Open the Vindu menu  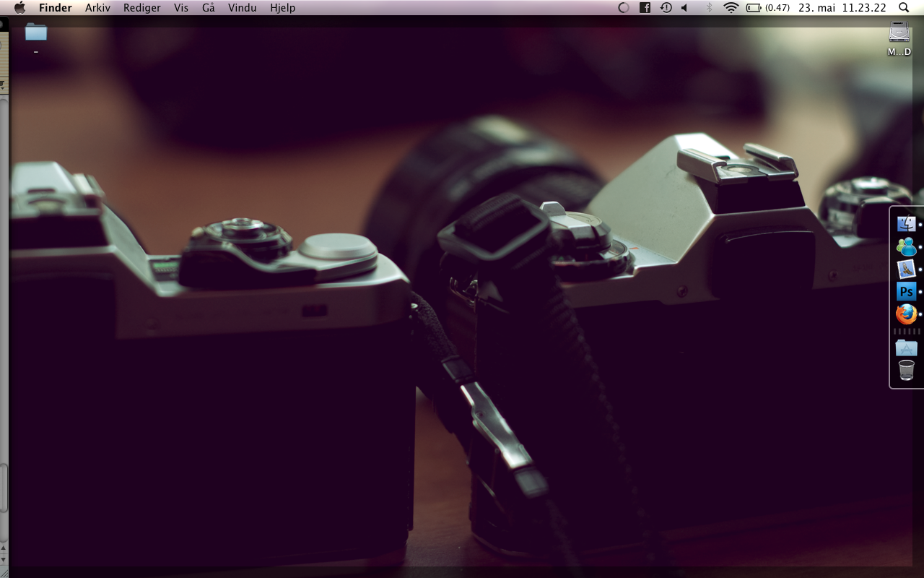tap(243, 8)
